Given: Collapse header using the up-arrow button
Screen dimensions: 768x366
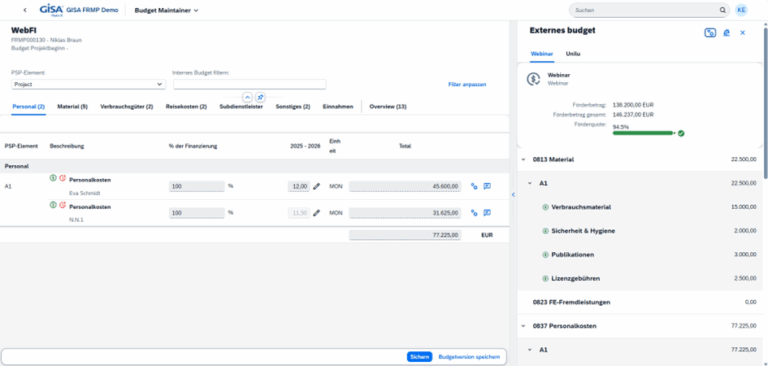Looking at the screenshot, I should (247, 97).
